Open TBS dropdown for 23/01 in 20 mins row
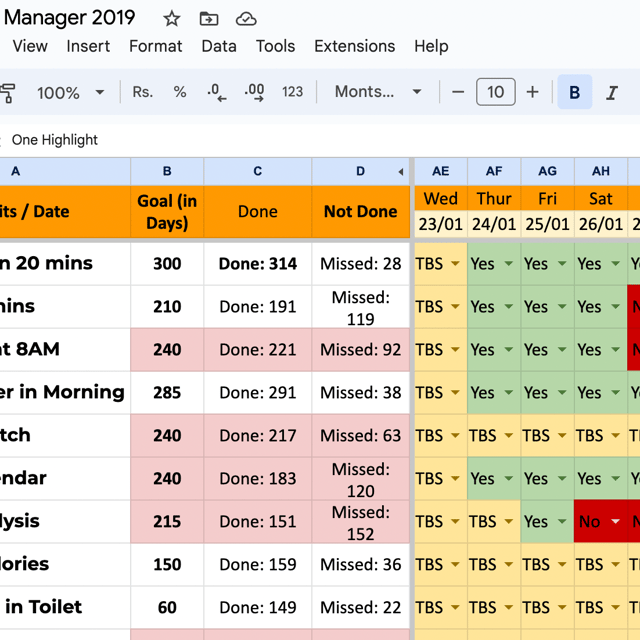The image size is (640, 640). click(x=455, y=264)
